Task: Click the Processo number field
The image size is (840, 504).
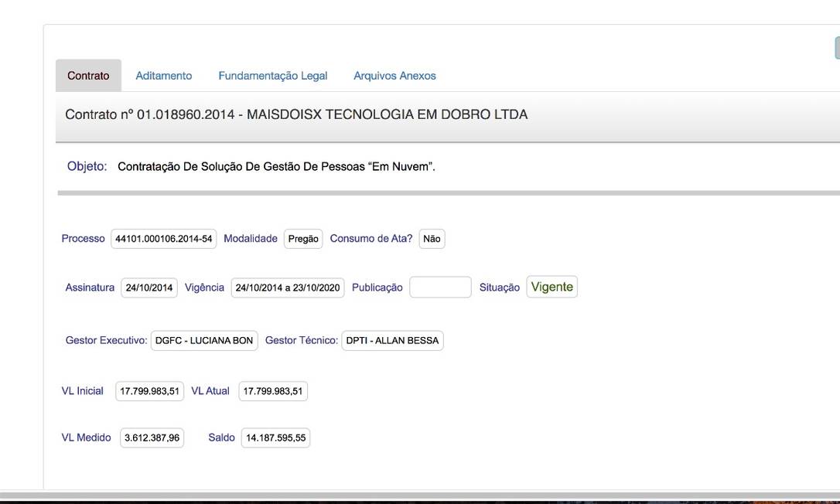Action: coord(163,239)
